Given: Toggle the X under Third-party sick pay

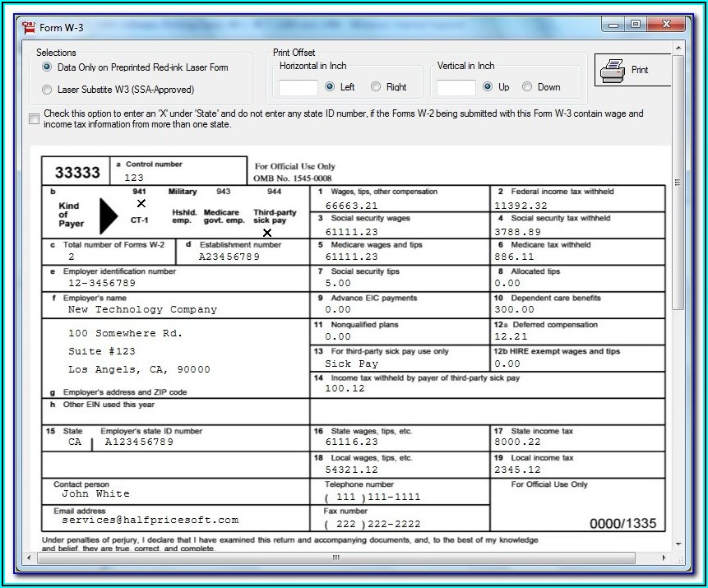Looking at the screenshot, I should 267,233.
